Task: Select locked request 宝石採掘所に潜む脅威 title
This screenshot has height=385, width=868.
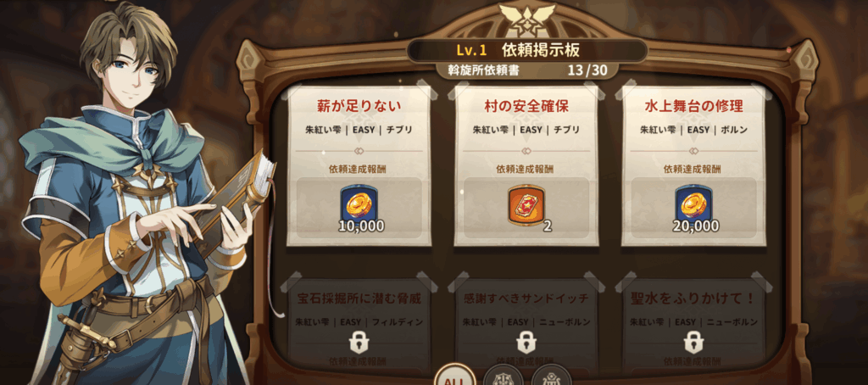Action: [x=359, y=299]
